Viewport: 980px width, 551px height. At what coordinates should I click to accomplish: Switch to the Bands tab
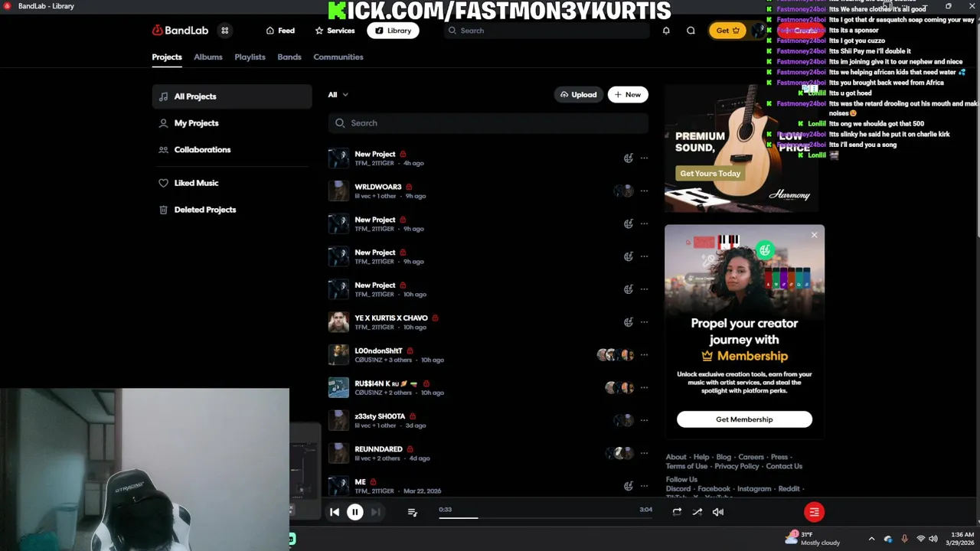(x=289, y=57)
